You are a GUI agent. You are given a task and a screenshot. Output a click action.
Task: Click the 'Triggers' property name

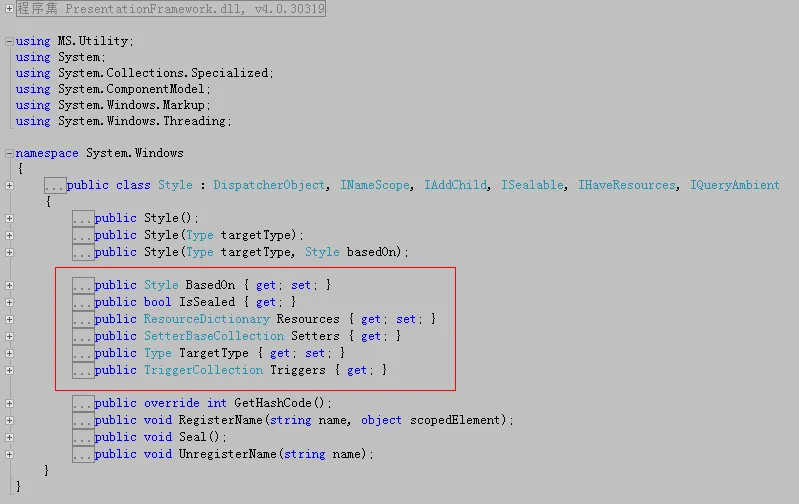(298, 370)
